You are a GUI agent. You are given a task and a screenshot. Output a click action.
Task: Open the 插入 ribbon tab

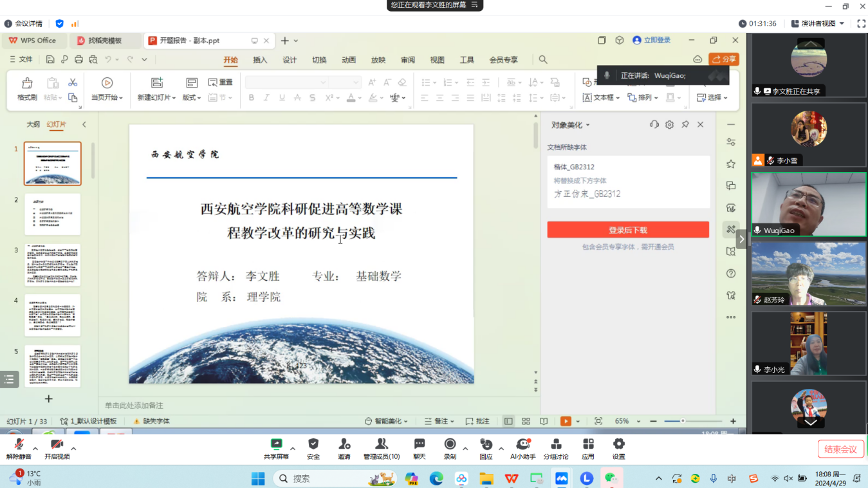tap(260, 60)
